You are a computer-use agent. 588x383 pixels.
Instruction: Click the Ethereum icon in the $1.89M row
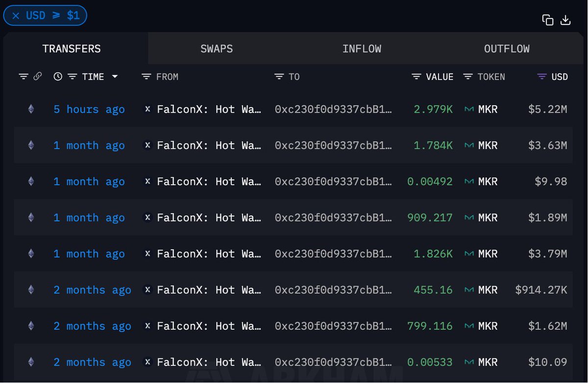(x=31, y=217)
